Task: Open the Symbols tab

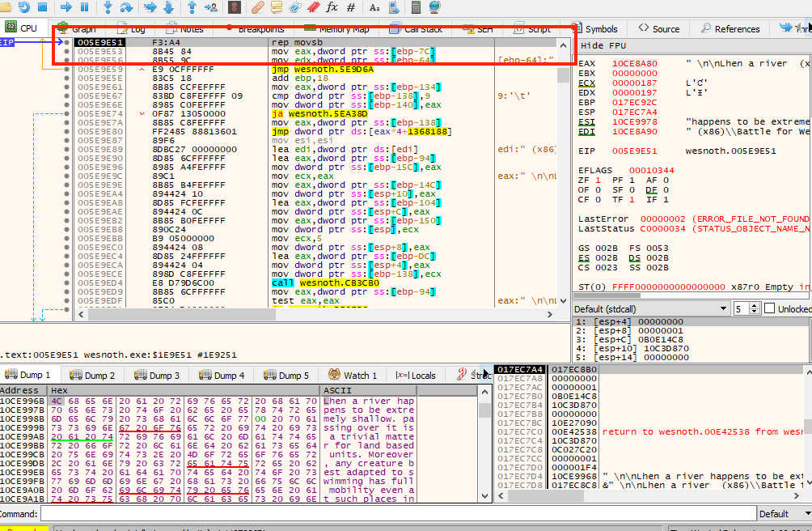Action: pos(595,29)
